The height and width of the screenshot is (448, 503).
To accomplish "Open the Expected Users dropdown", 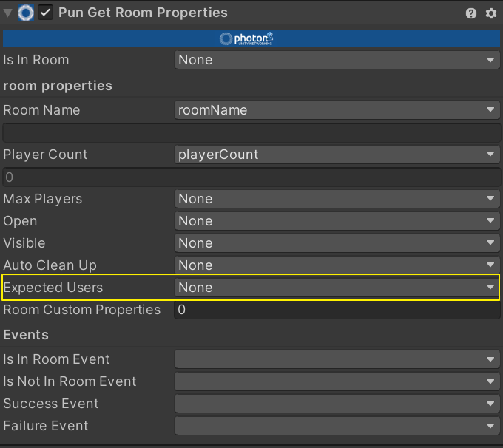I will pyautogui.click(x=337, y=288).
